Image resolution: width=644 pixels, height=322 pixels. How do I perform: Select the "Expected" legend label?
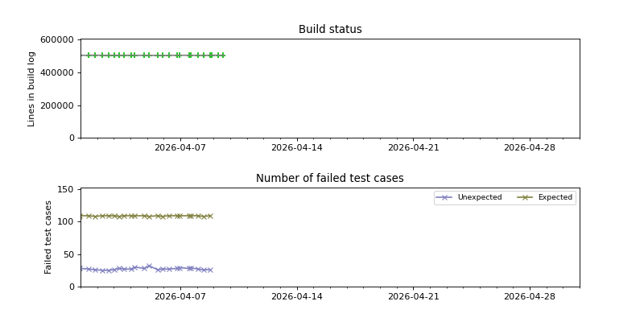(555, 197)
